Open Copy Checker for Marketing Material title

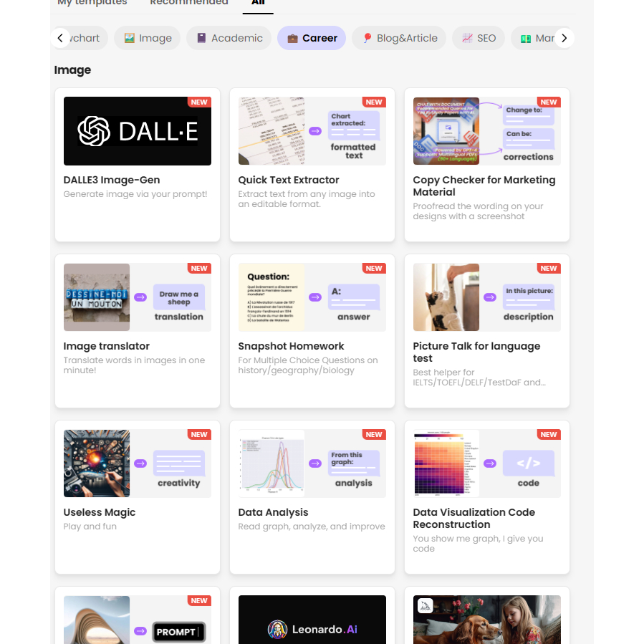tap(484, 186)
